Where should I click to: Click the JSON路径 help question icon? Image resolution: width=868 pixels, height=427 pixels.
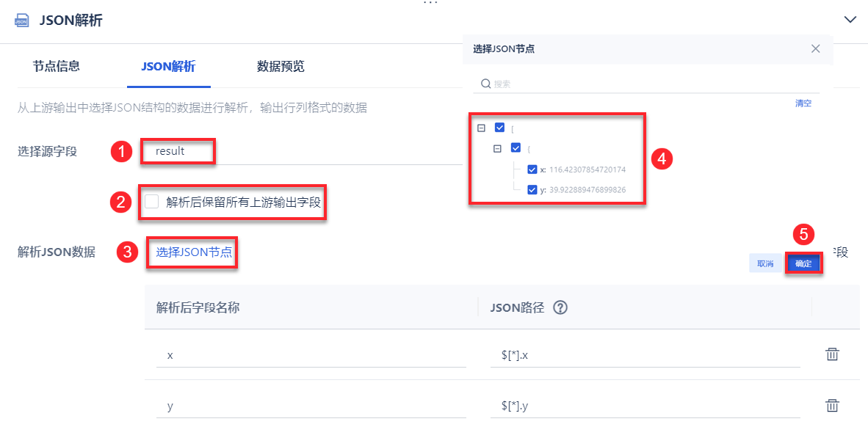pos(560,307)
